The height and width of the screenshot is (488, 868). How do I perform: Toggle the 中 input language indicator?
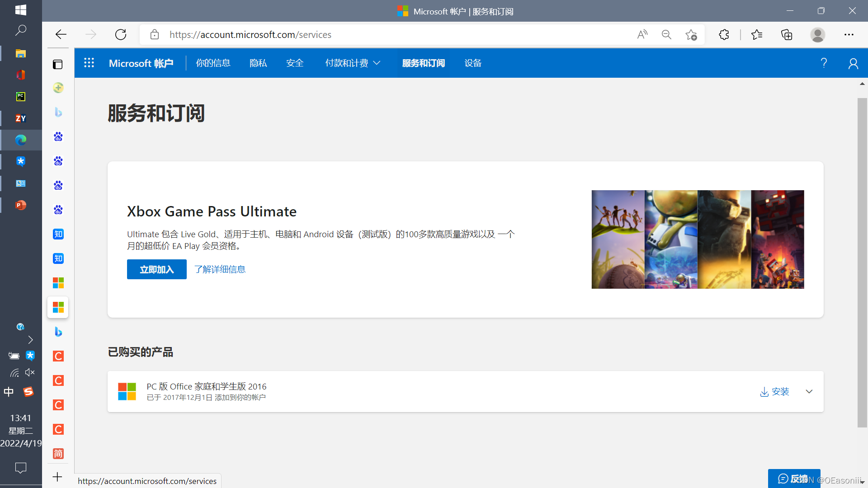click(9, 392)
